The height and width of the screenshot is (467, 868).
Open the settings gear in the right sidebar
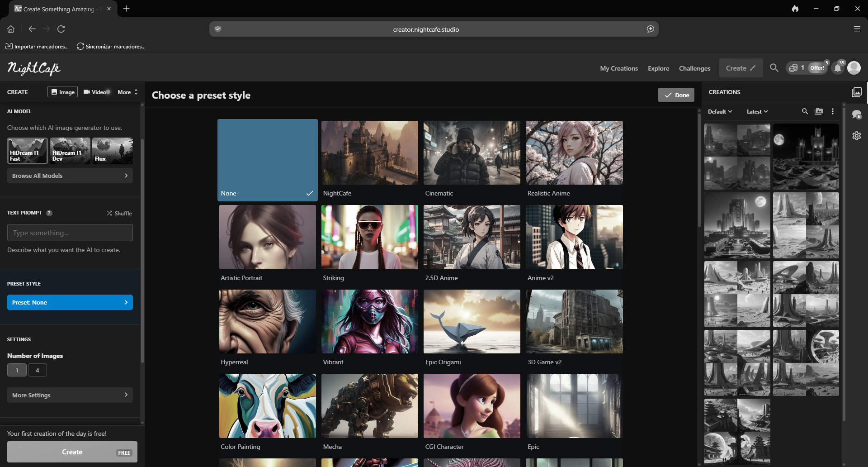[x=857, y=135]
